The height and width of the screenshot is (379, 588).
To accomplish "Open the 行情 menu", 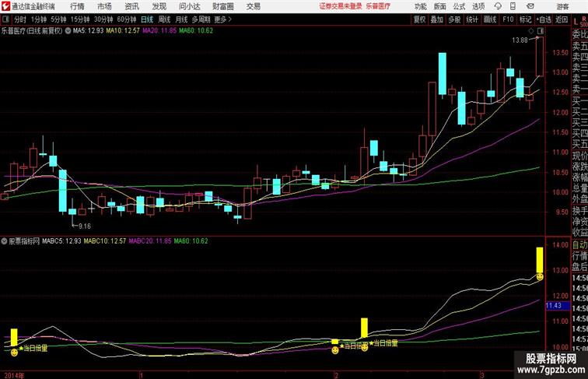I will [x=77, y=6].
